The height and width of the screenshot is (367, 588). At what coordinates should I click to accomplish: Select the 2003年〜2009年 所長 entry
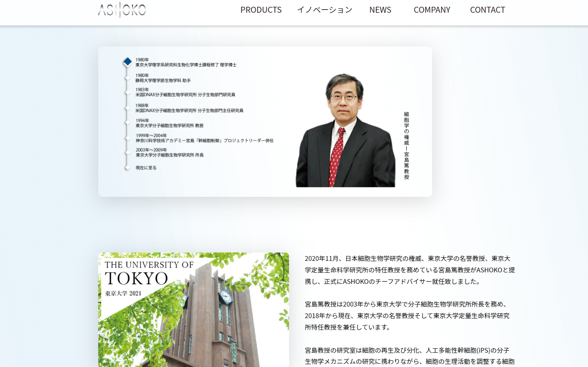(x=170, y=153)
